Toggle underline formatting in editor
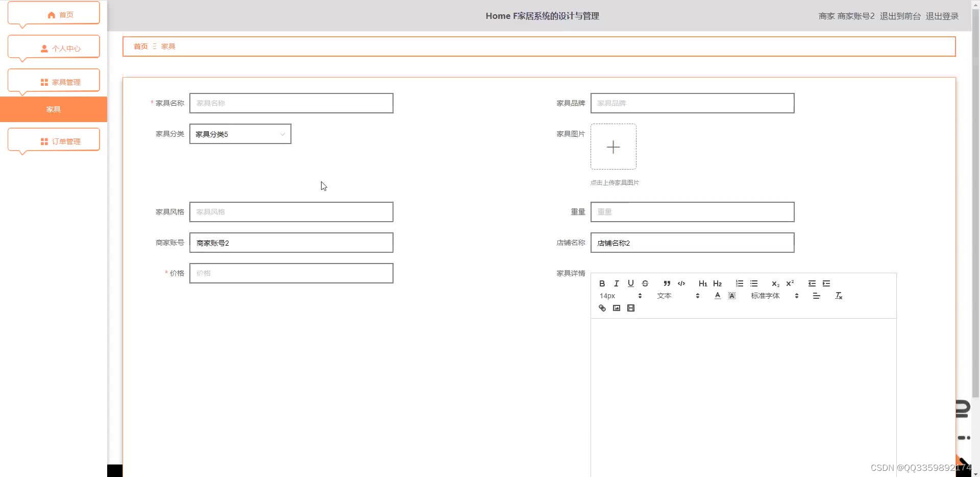The height and width of the screenshot is (477, 980). coord(630,283)
